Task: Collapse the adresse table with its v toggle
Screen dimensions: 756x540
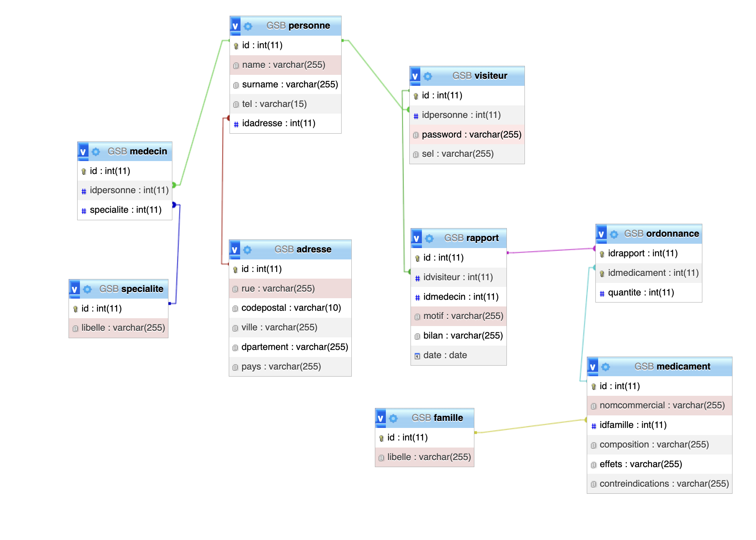Action: click(x=234, y=250)
